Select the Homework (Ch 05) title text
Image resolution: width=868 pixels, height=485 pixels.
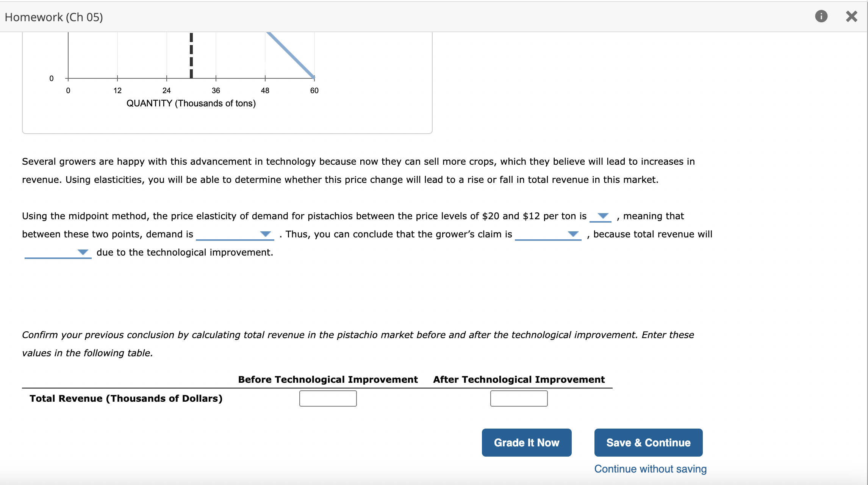[x=53, y=17]
